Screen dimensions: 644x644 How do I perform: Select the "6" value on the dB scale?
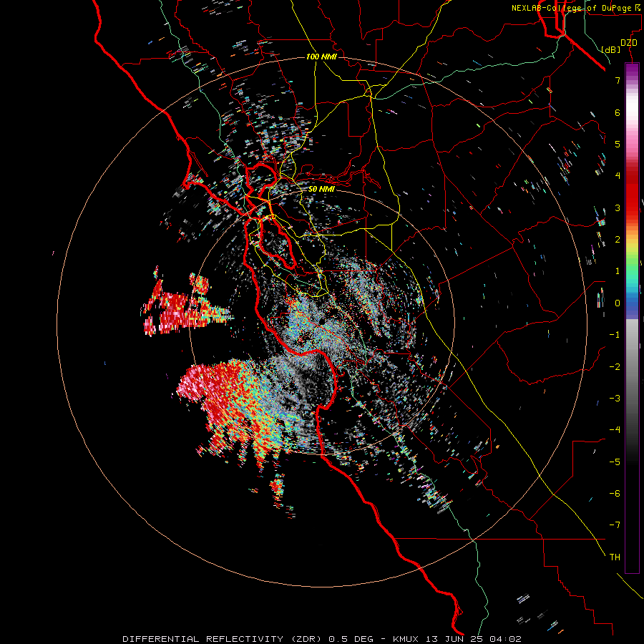(x=618, y=112)
